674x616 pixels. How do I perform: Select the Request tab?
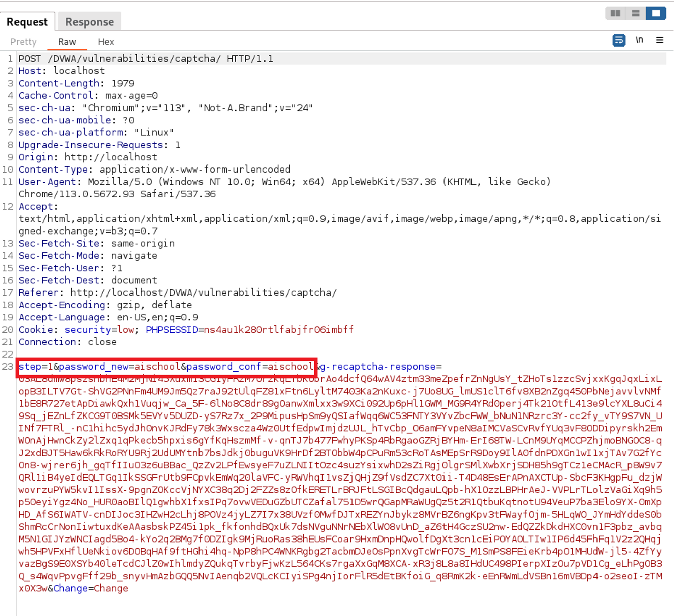tap(27, 22)
